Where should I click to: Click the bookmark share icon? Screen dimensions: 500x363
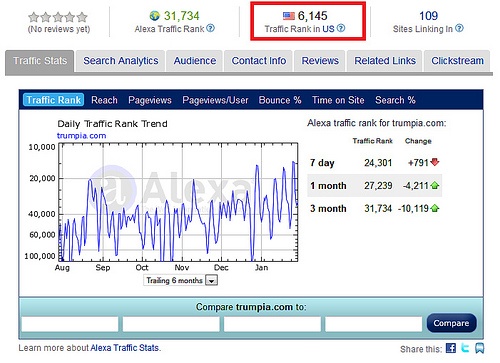pos(480,348)
